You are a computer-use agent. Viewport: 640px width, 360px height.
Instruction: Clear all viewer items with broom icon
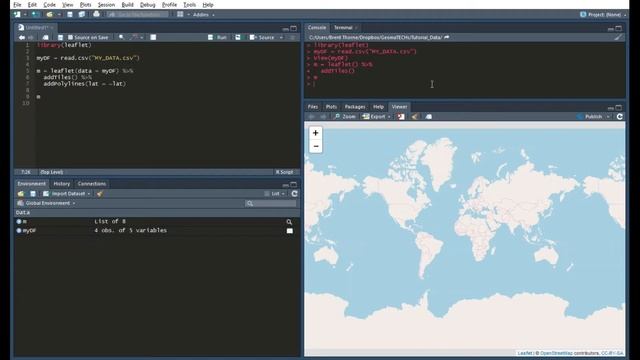[414, 117]
